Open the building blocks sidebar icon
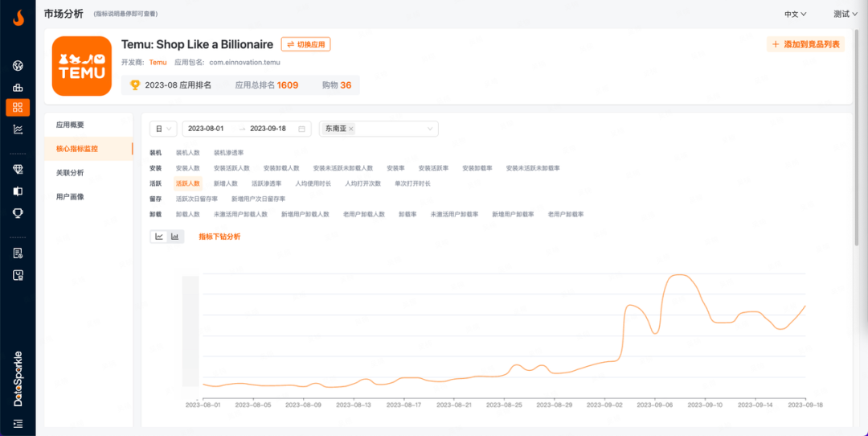Viewport: 868px width, 436px height. 18,88
